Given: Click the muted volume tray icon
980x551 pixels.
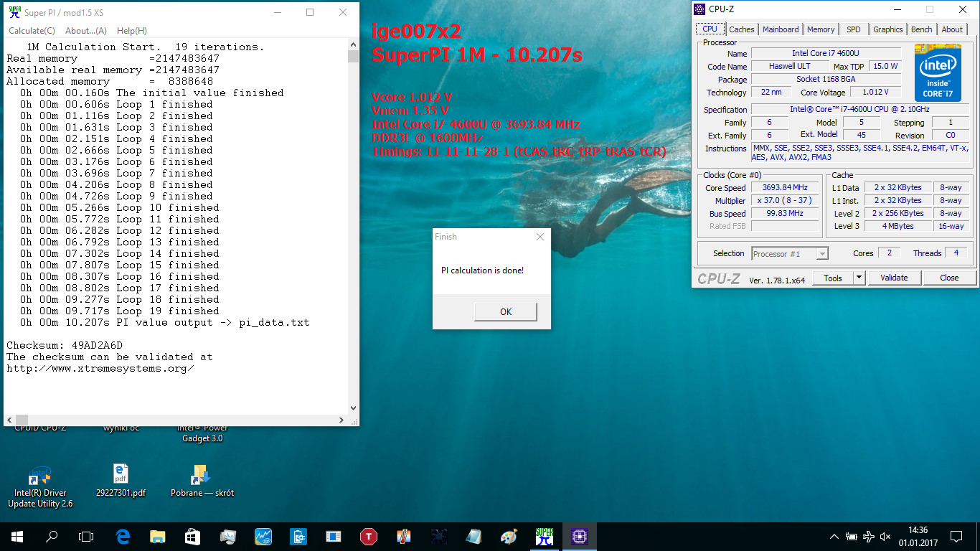Looking at the screenshot, I should [x=885, y=536].
